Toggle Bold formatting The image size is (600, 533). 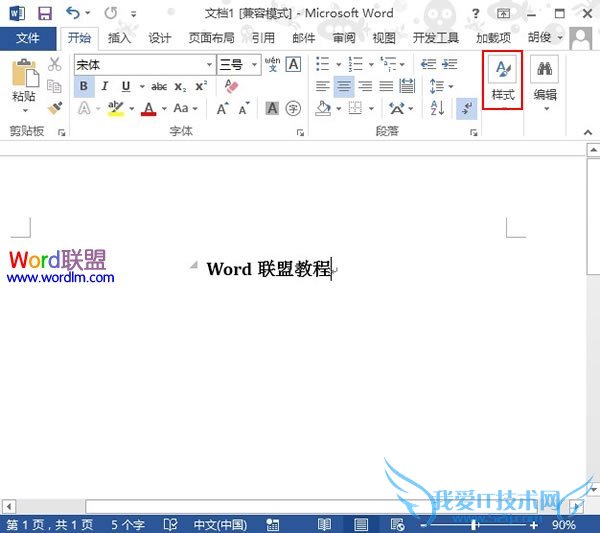point(84,86)
